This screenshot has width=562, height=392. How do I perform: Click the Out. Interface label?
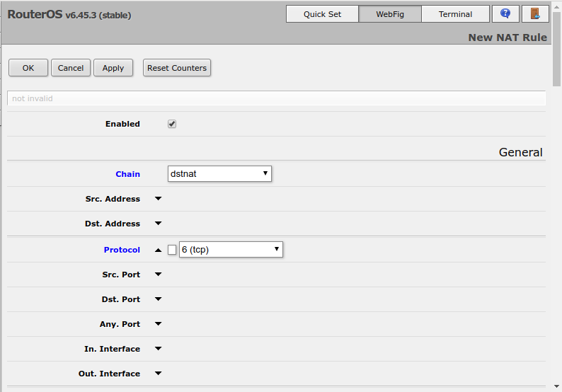point(109,374)
